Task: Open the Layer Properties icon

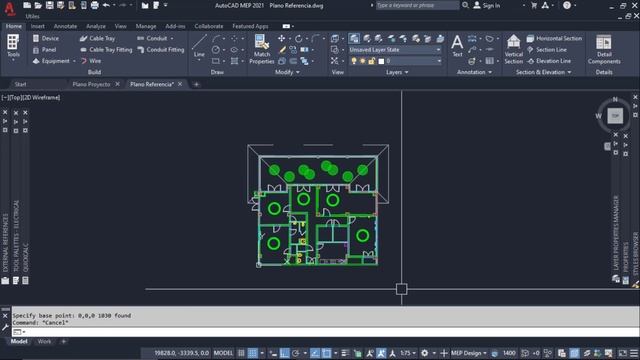Action: [354, 38]
